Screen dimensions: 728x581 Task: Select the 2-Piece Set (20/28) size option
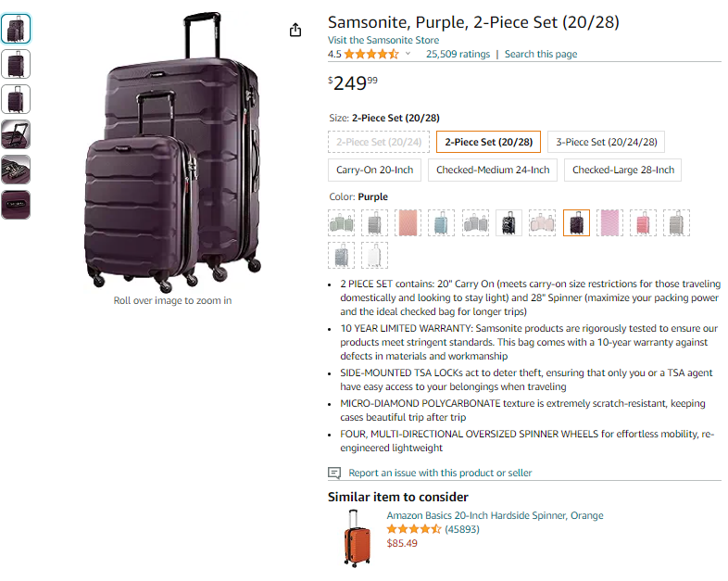488,142
